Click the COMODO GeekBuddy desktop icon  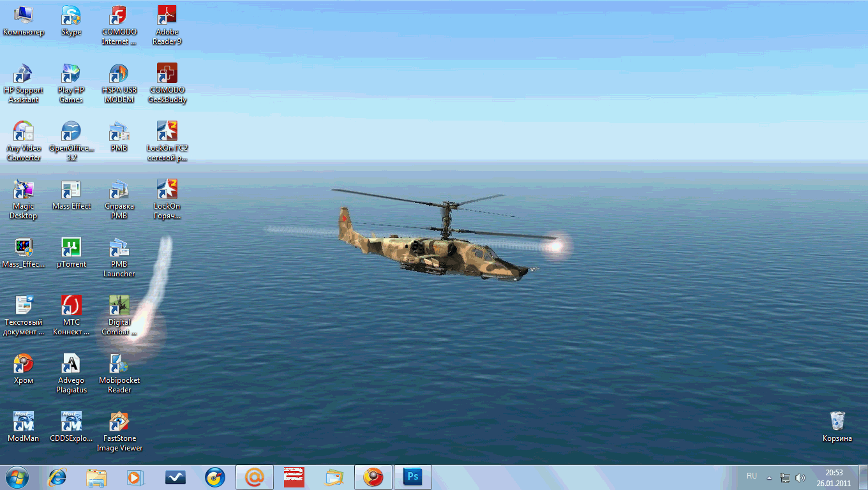coord(167,84)
